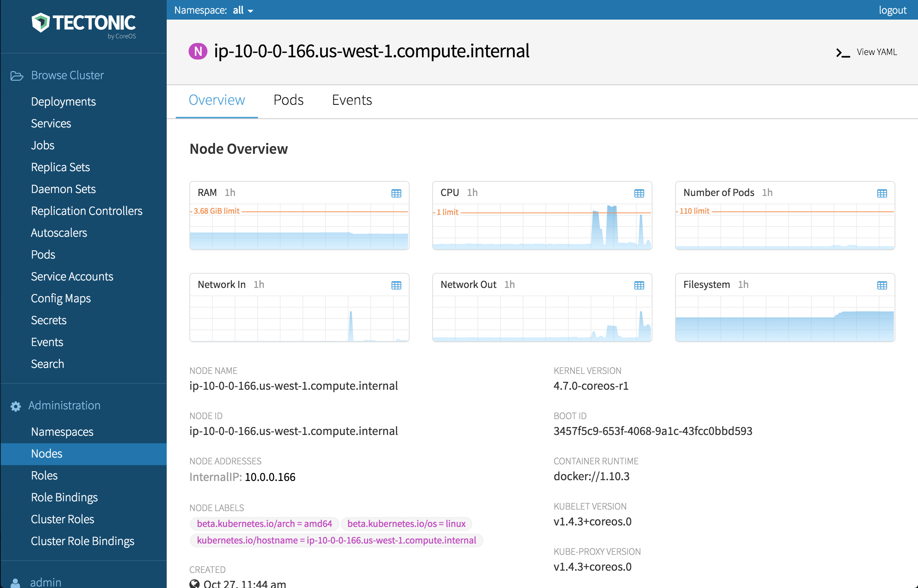
Task: Collapse the Administration section
Action: [64, 406]
